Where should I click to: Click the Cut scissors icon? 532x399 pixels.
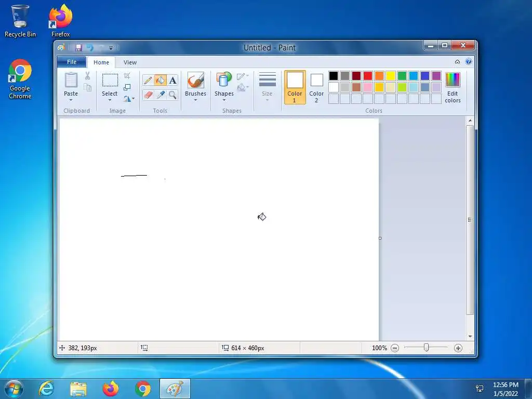click(x=87, y=76)
